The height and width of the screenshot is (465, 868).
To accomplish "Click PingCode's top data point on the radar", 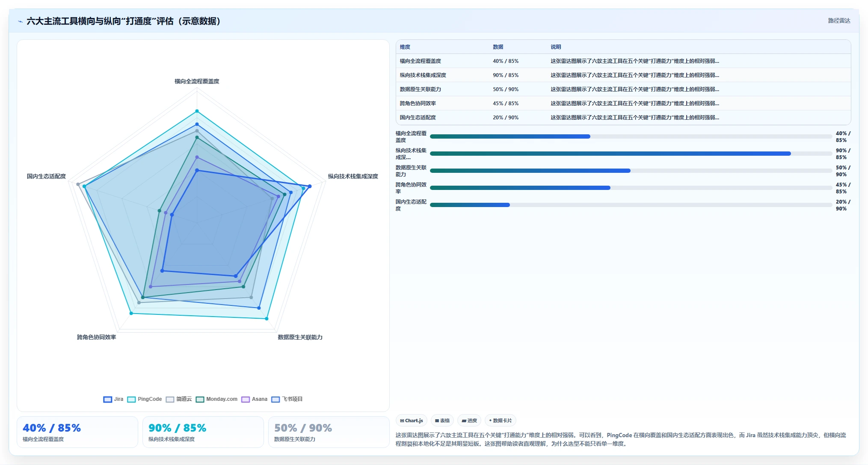I will 197,111.
